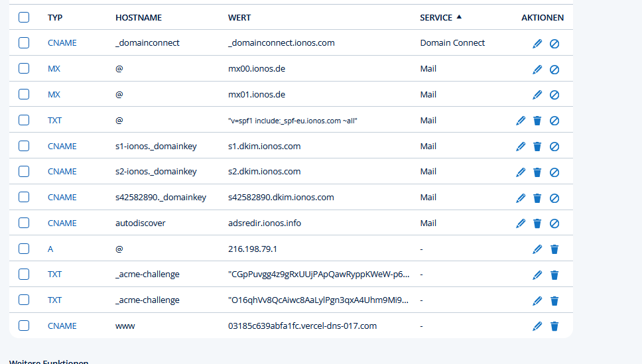Viewport: 642px width, 364px height.
Task: Edit the A record 216.198.79.1
Action: coord(537,249)
